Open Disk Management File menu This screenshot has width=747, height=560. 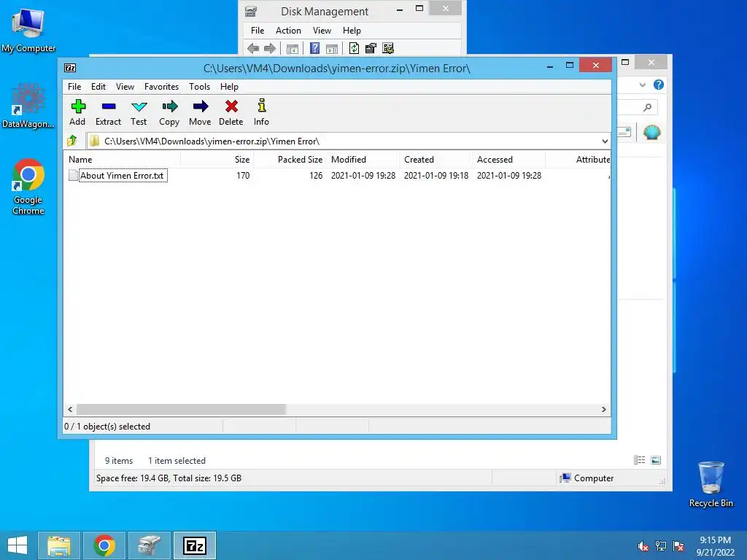(x=258, y=31)
